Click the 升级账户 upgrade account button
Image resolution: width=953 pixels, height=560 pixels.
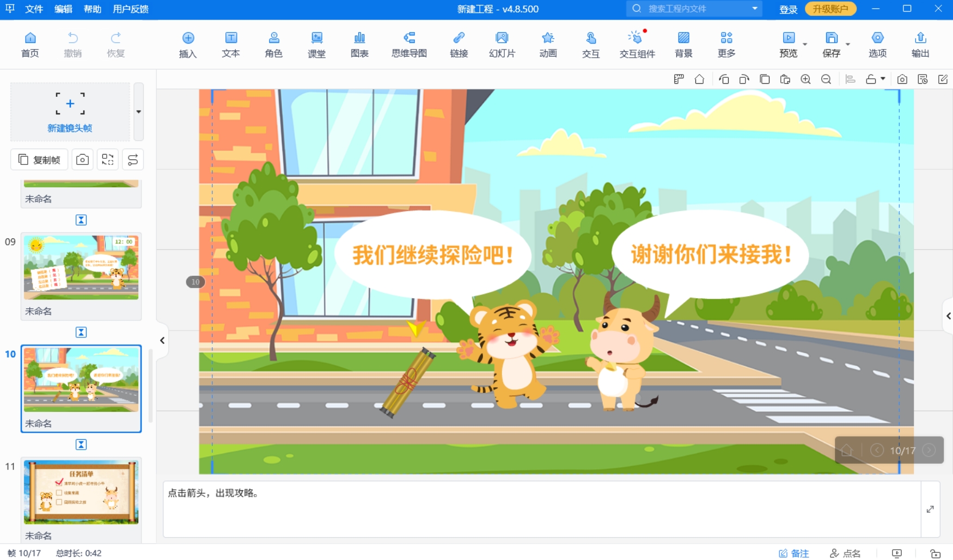tap(830, 9)
